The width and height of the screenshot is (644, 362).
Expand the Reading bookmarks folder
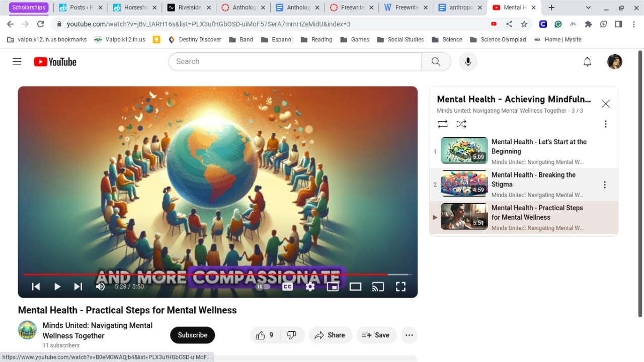coord(316,40)
